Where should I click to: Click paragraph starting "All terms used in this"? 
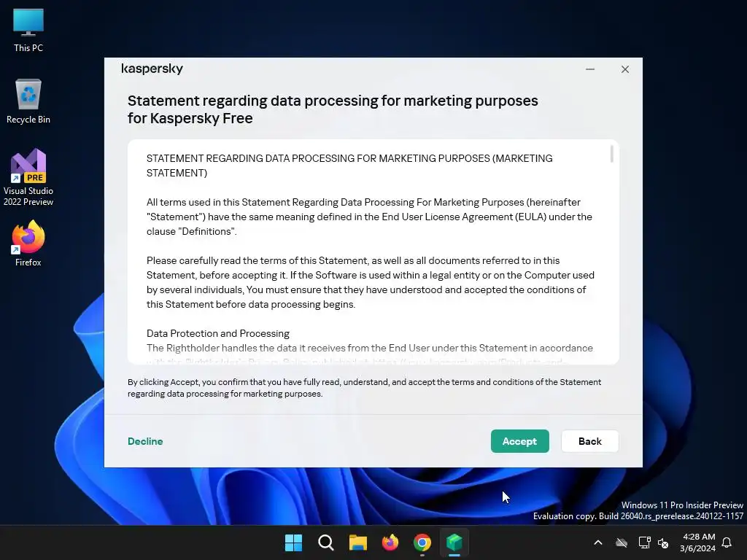(x=369, y=217)
